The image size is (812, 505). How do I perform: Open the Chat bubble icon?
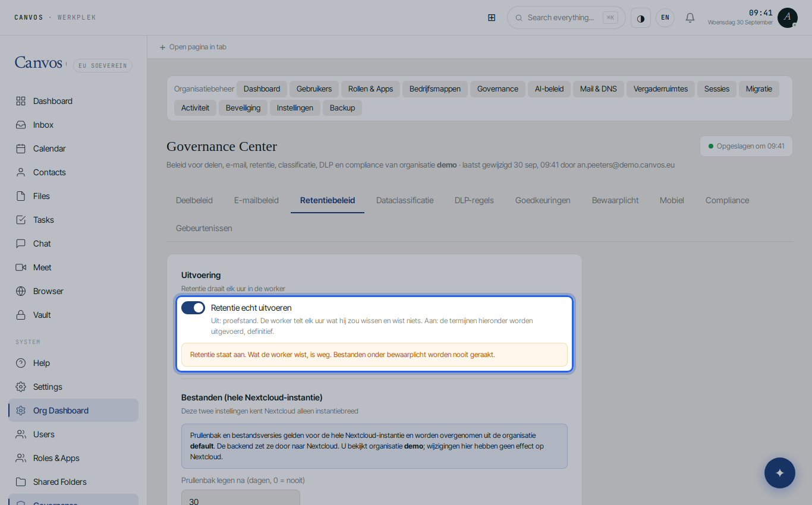(21, 244)
